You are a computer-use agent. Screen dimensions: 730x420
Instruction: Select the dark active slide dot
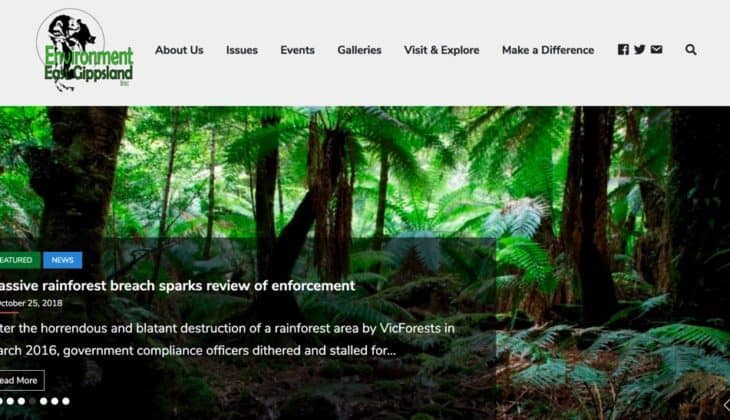coord(32,401)
